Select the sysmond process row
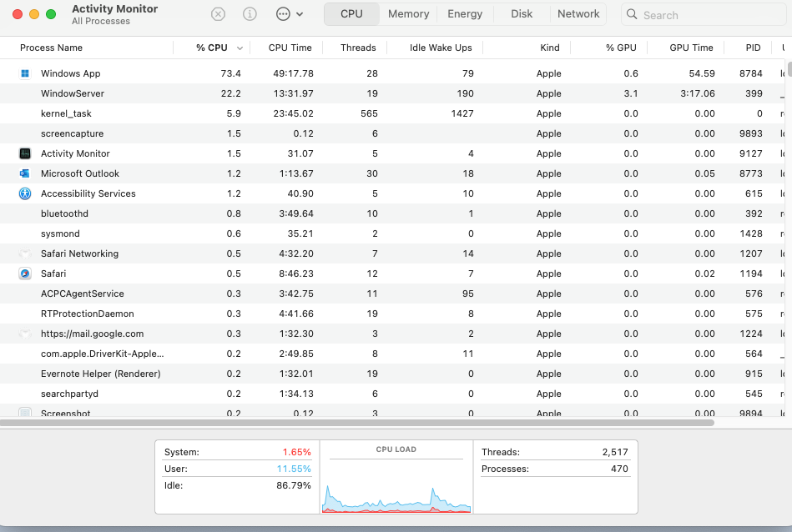 [392, 233]
